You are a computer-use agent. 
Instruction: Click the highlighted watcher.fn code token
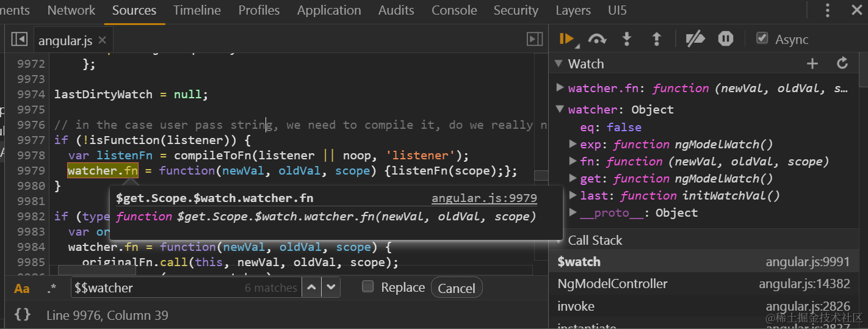pyautogui.click(x=103, y=170)
